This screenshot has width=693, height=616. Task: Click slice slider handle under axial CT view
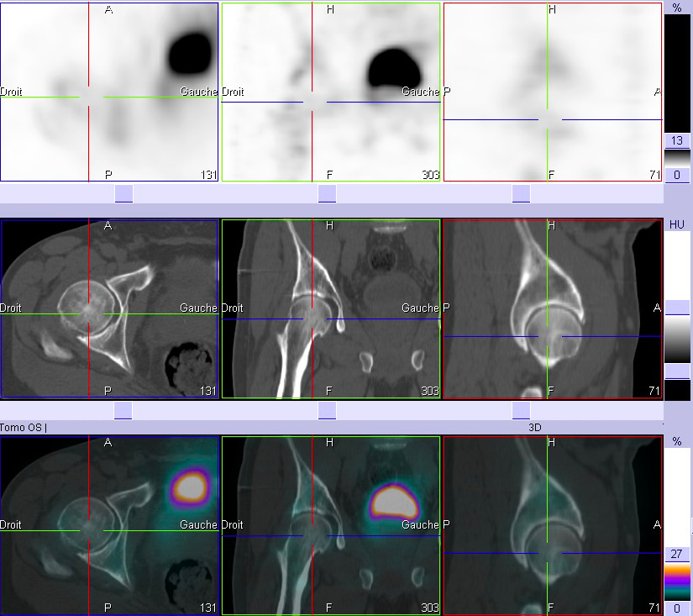[x=123, y=410]
